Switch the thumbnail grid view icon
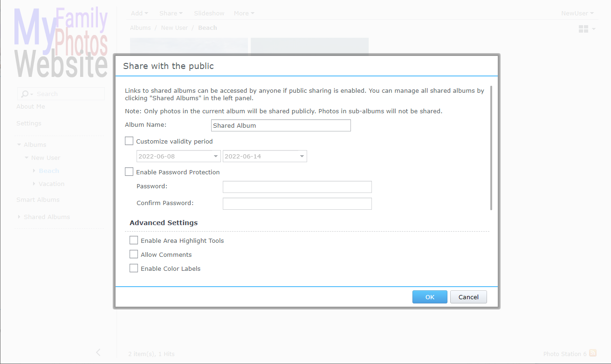Screen dimensions: 611x364 click(x=583, y=29)
